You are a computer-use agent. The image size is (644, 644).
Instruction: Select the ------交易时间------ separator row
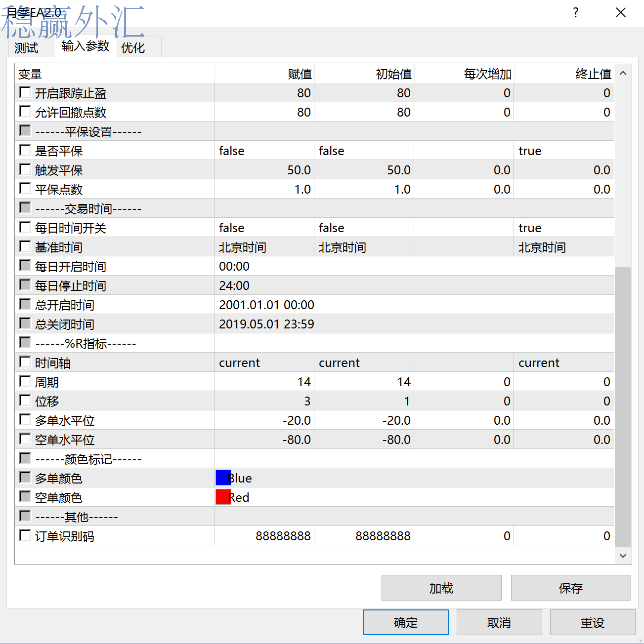315,208
